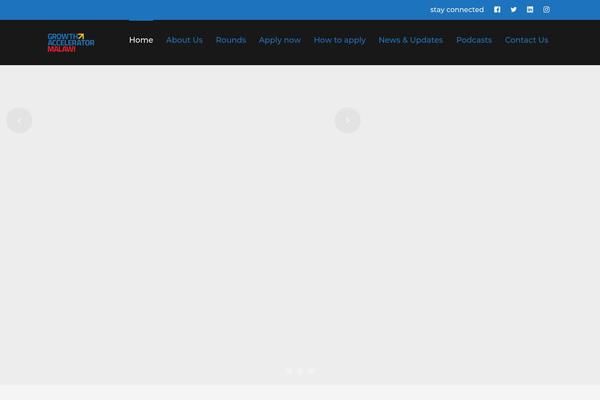The width and height of the screenshot is (600, 400).
Task: Open the LinkedIn social icon
Action: coord(530,10)
